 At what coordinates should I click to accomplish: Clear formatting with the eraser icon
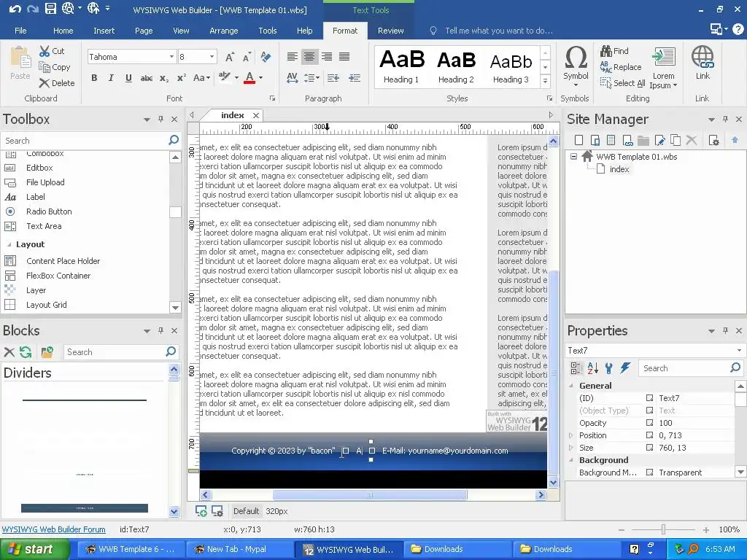point(266,57)
